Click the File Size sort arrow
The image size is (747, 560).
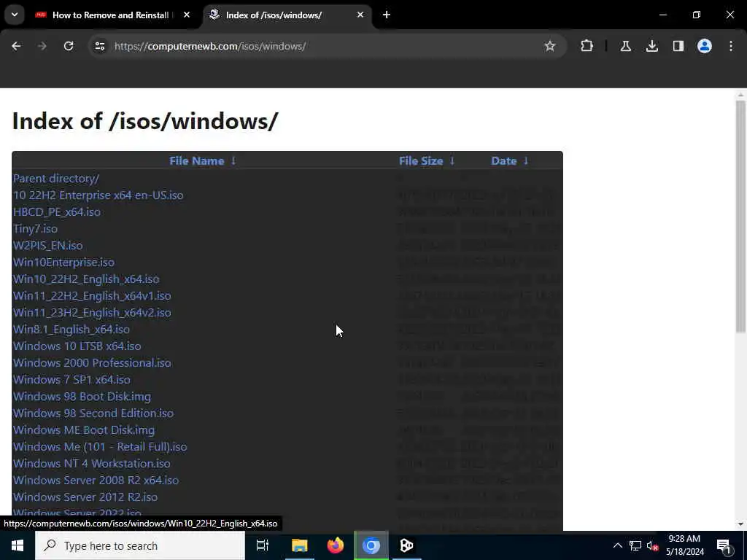point(452,161)
